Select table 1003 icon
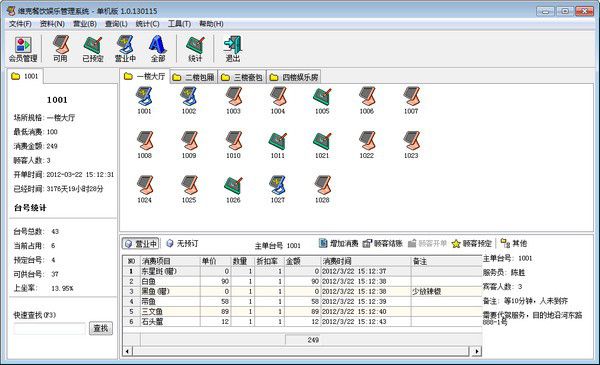This screenshot has height=365, width=600. tap(233, 100)
